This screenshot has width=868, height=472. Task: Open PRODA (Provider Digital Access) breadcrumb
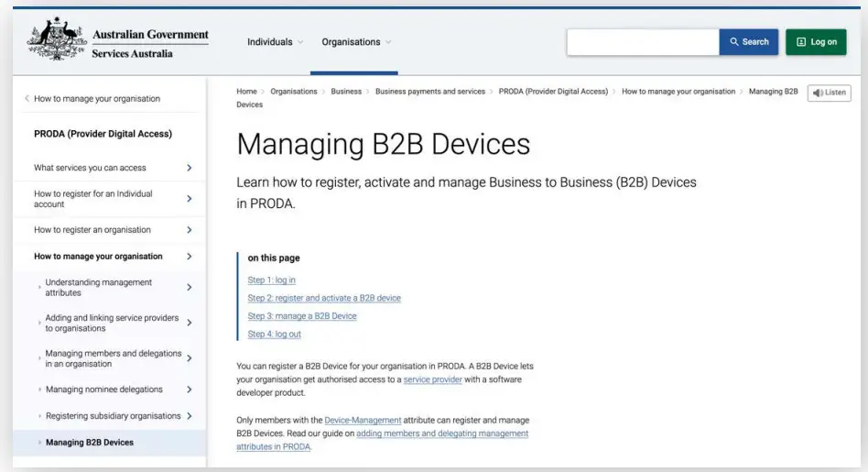(553, 92)
